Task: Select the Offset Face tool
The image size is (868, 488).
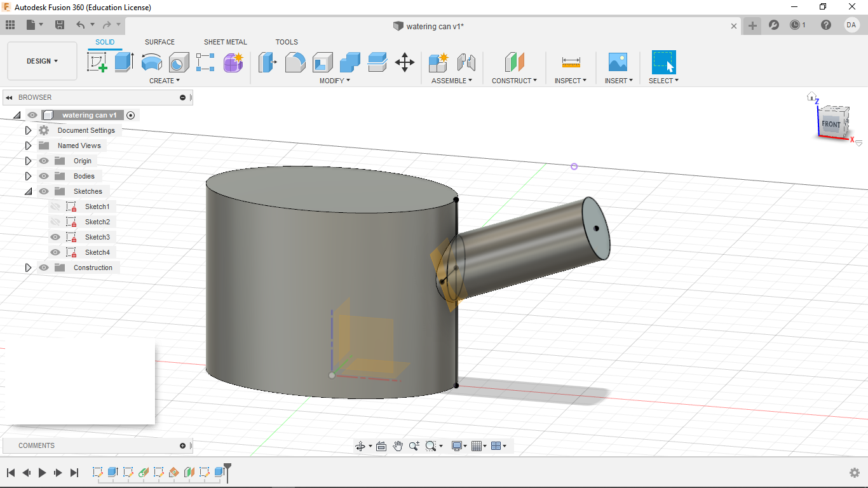Action: [377, 62]
